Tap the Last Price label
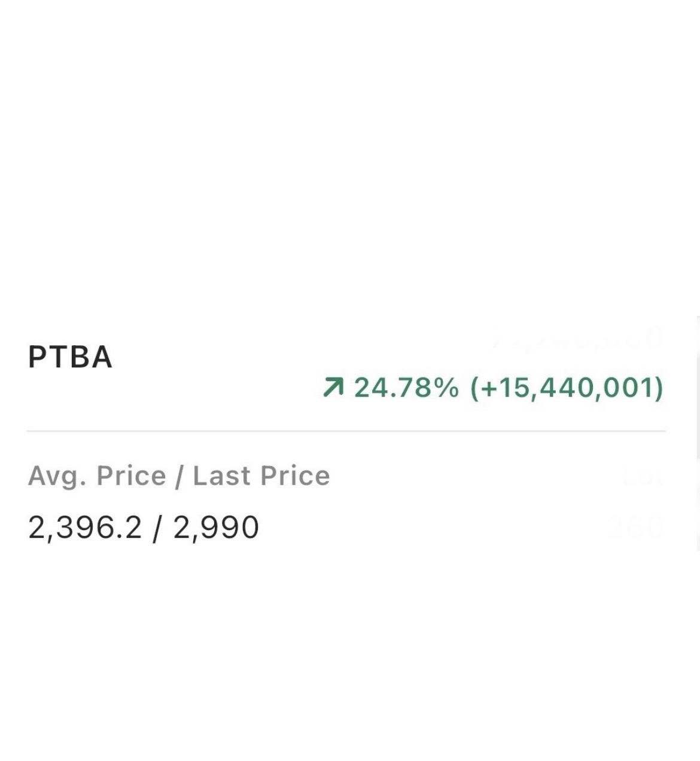700x761 pixels. click(x=261, y=476)
